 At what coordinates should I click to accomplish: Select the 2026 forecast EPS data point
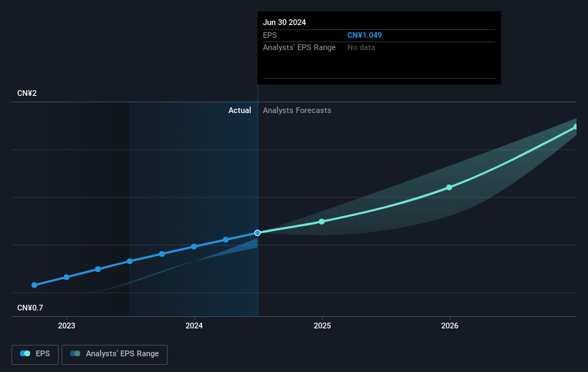pyautogui.click(x=449, y=187)
